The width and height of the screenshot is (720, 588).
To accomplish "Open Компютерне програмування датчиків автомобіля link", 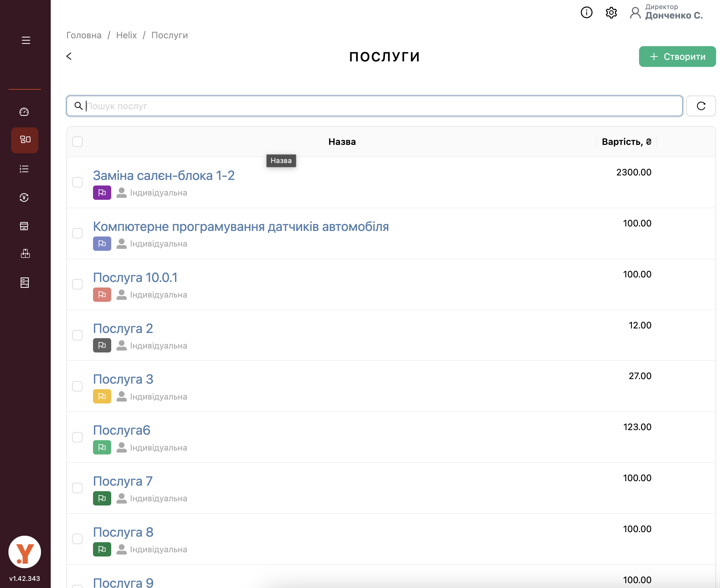I will point(241,227).
